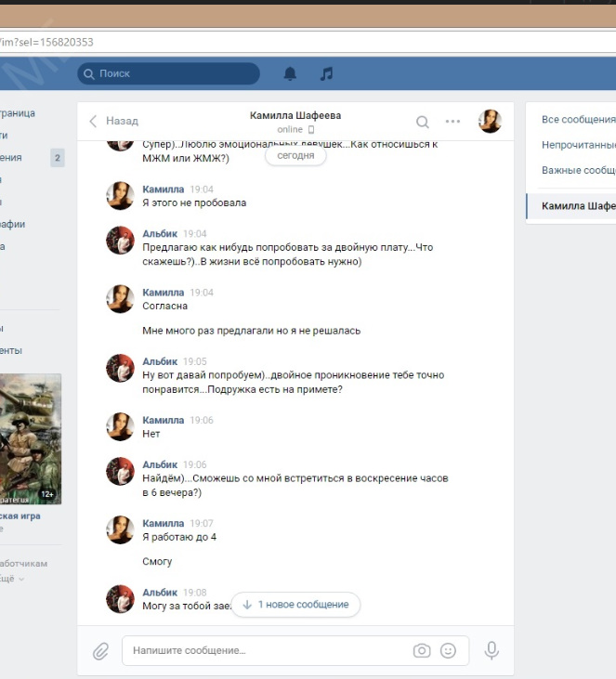Image resolution: width=616 pixels, height=679 pixels.
Task: Focus the "Напишите сообщение…" input field
Action: coord(269,651)
